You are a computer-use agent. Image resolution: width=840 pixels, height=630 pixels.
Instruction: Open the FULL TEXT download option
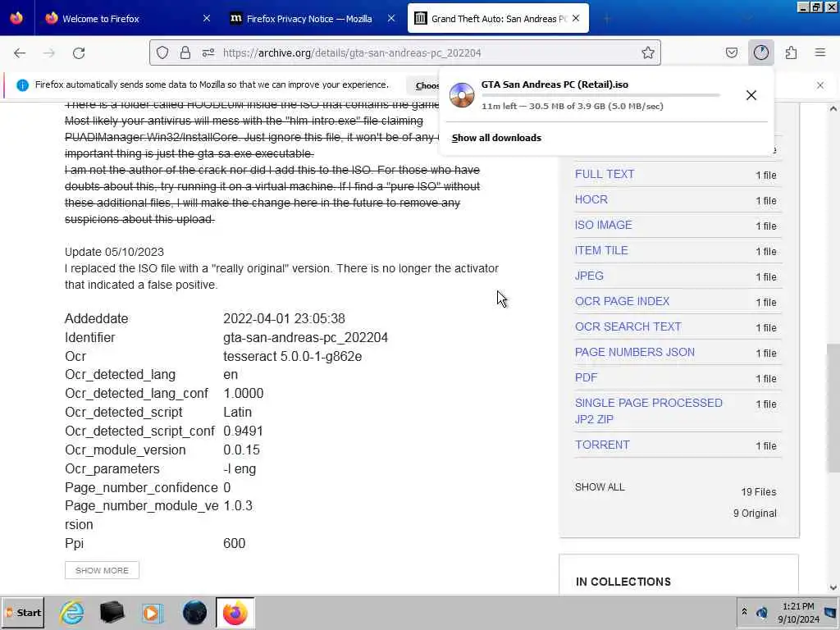(605, 174)
